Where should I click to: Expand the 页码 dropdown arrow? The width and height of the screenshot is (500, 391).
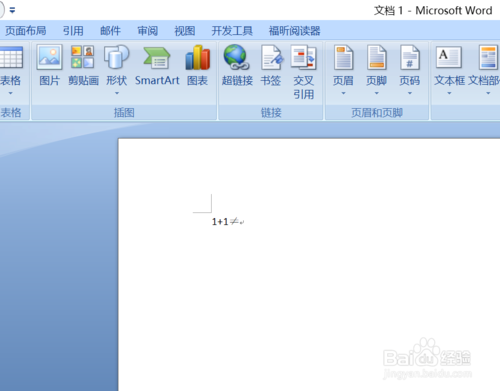410,93
